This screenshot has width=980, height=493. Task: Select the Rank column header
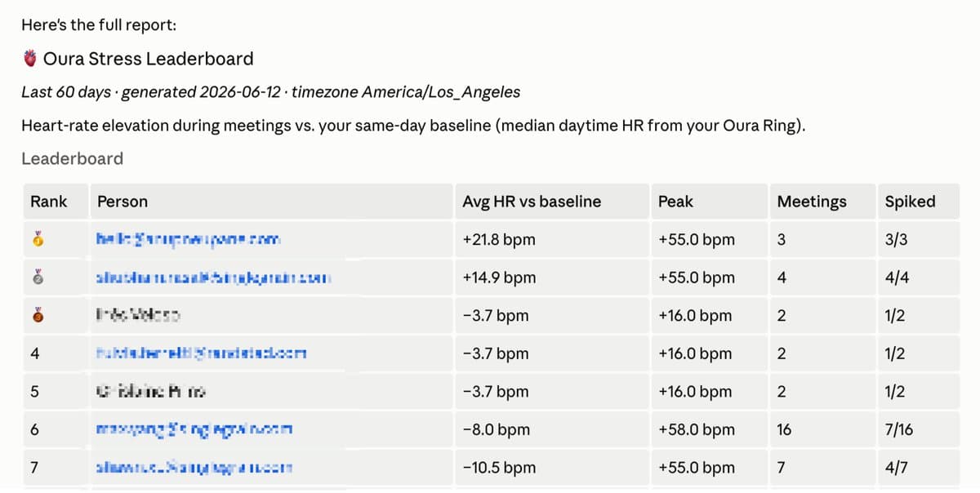49,202
